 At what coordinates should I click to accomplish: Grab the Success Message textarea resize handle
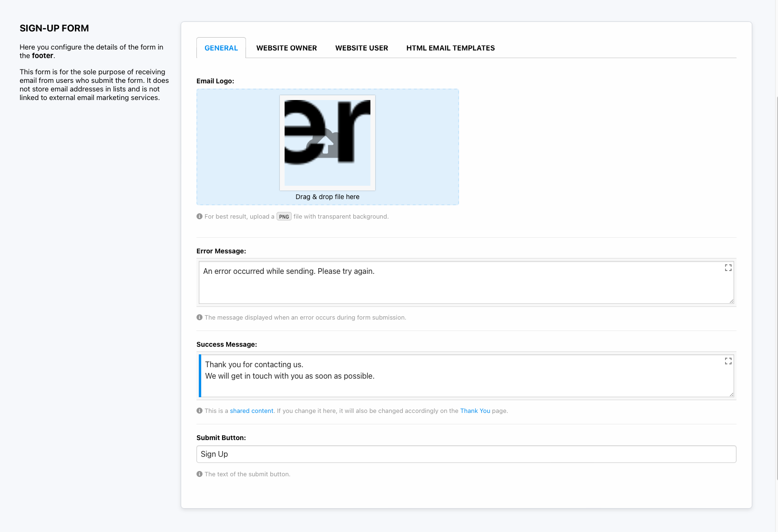[731, 394]
